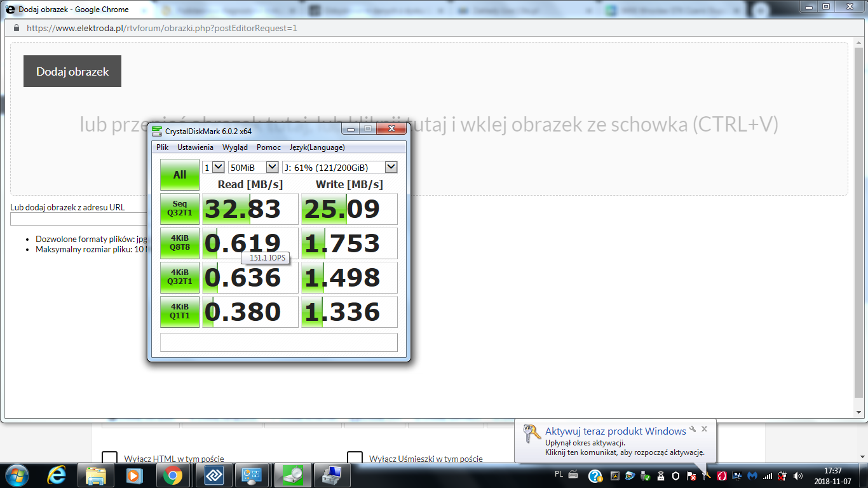Click the 4KiB Q32T1 read result 0.636

pos(250,278)
